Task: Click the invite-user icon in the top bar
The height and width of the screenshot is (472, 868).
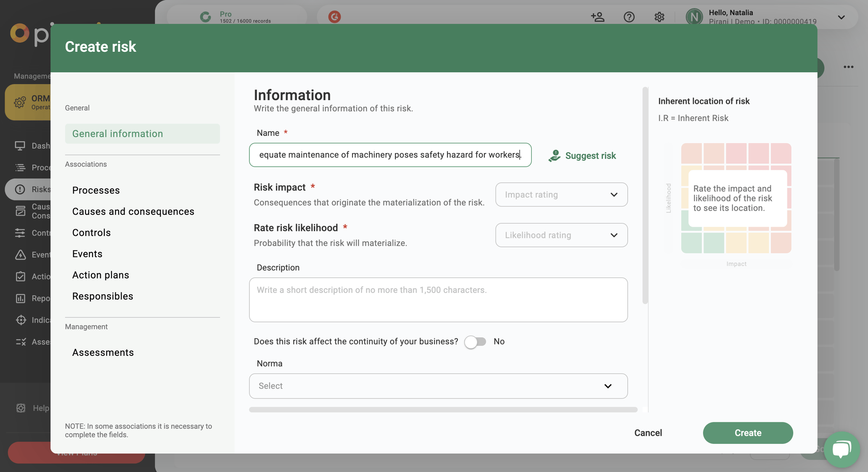Action: [x=598, y=17]
